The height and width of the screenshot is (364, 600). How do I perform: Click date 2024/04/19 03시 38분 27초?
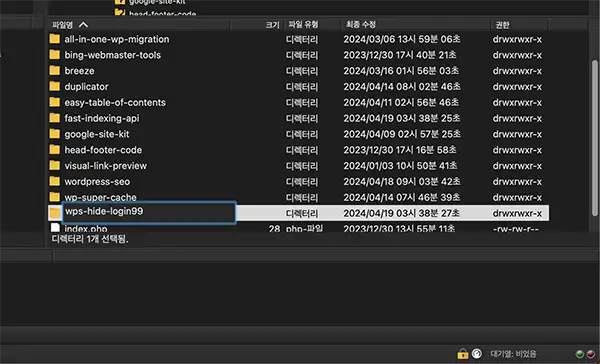[x=401, y=213]
